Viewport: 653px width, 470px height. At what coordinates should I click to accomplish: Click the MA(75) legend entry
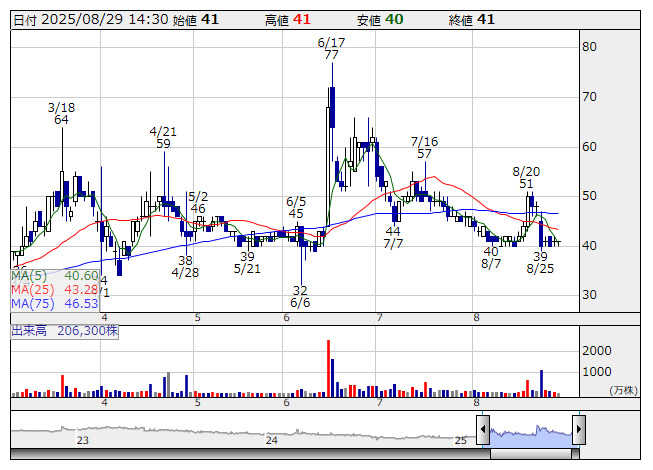[55, 304]
